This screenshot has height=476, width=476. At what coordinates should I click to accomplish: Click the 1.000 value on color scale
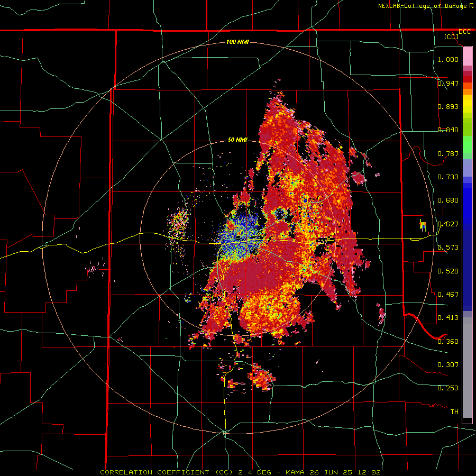448,59
